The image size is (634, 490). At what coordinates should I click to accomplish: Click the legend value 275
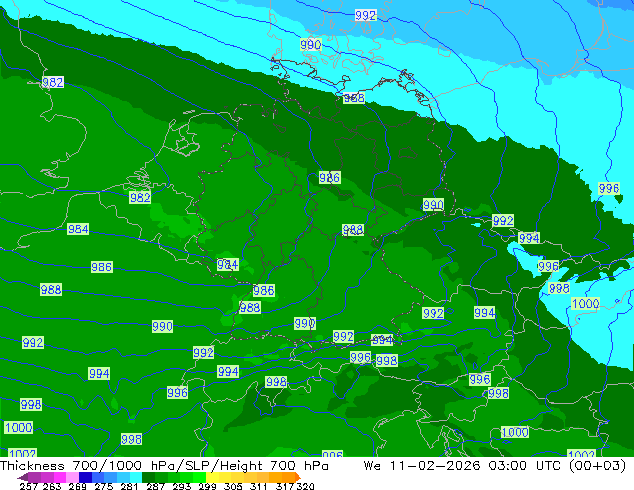(x=104, y=486)
